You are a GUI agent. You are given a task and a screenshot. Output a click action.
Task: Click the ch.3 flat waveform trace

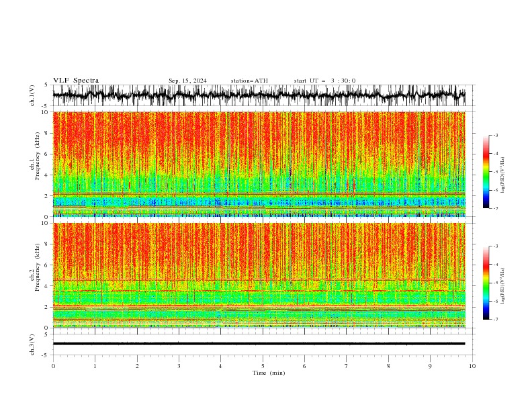tap(259, 344)
